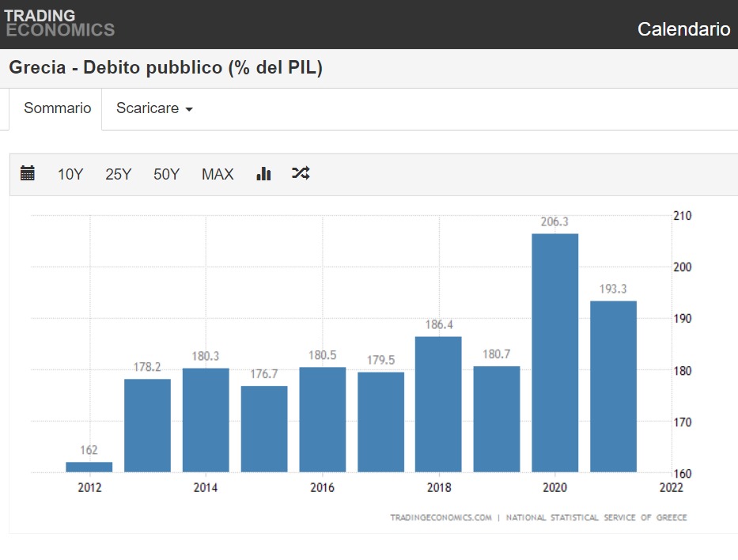Select the bar chart type icon
Screen dimensions: 738x560
[263, 173]
